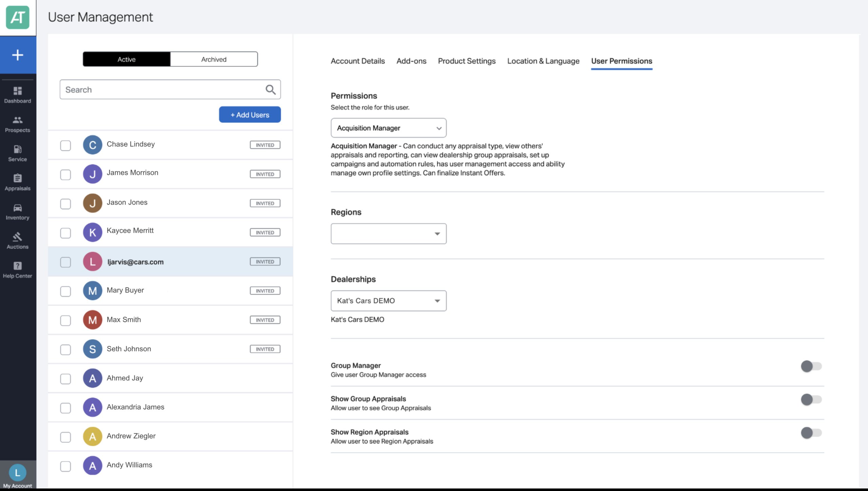Check the box for Max Smith
The width and height of the screenshot is (868, 491).
(65, 320)
